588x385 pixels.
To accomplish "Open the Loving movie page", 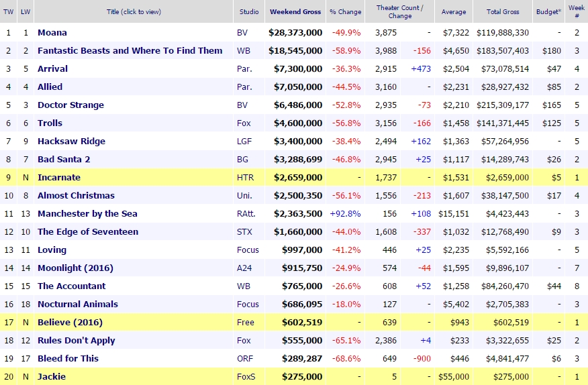I will (52, 250).
